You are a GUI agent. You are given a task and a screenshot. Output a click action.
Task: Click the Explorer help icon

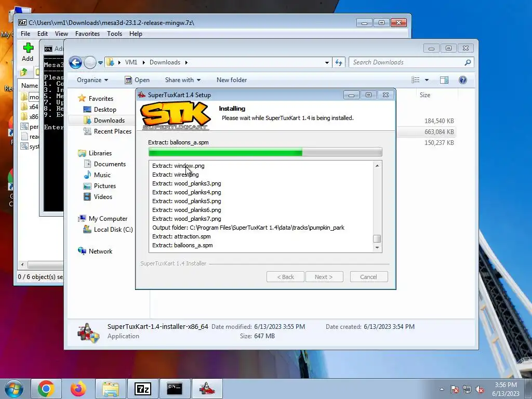coord(463,79)
